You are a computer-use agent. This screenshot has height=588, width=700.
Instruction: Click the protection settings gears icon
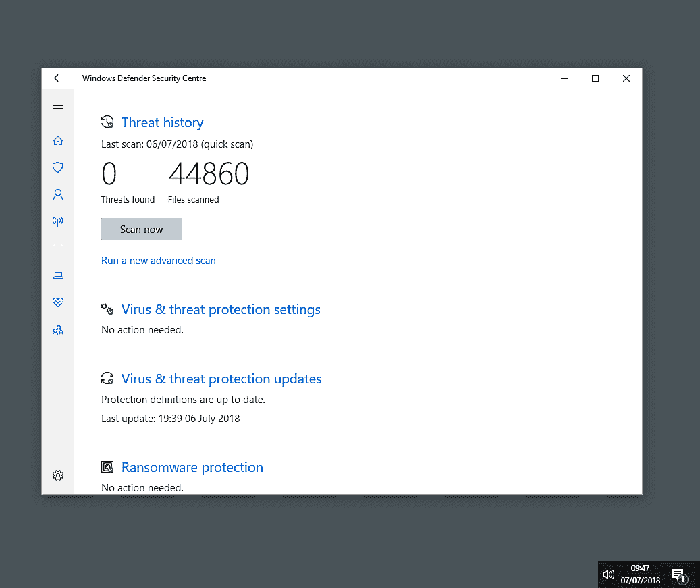pyautogui.click(x=107, y=309)
